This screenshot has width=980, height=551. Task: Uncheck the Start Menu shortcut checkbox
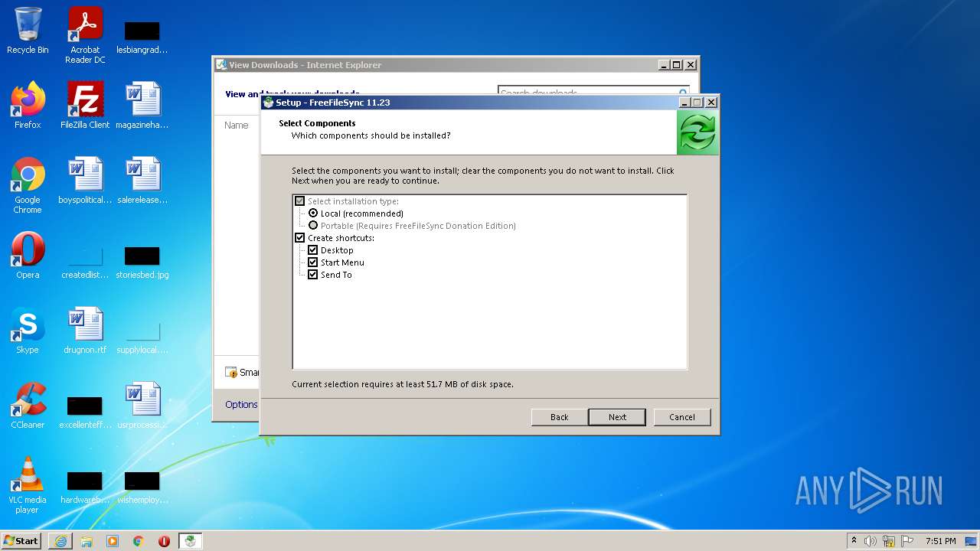[312, 262]
